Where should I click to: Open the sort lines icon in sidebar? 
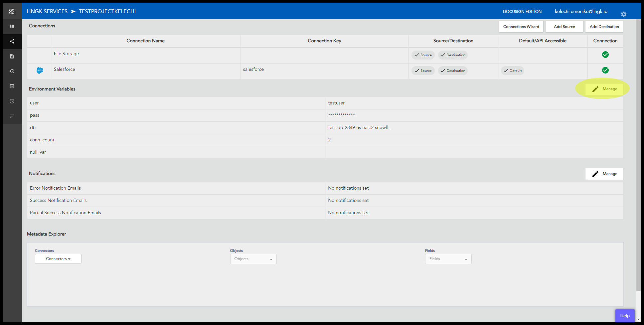pyautogui.click(x=12, y=116)
